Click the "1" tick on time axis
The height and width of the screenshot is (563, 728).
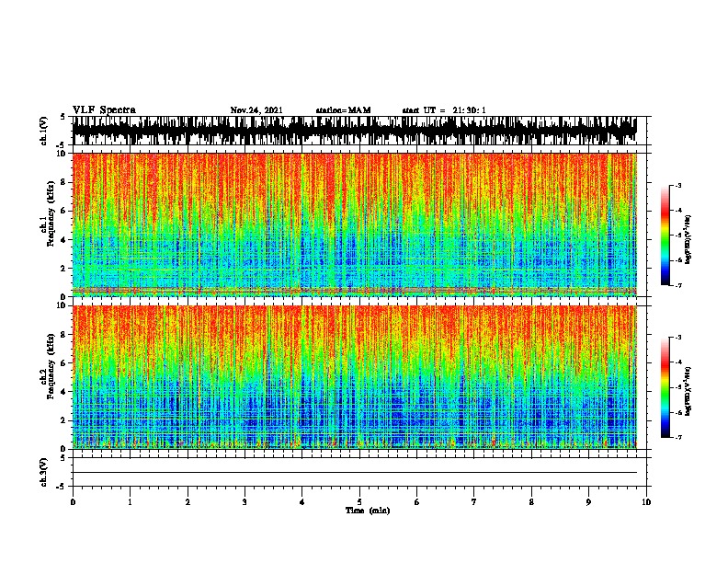[x=130, y=502]
